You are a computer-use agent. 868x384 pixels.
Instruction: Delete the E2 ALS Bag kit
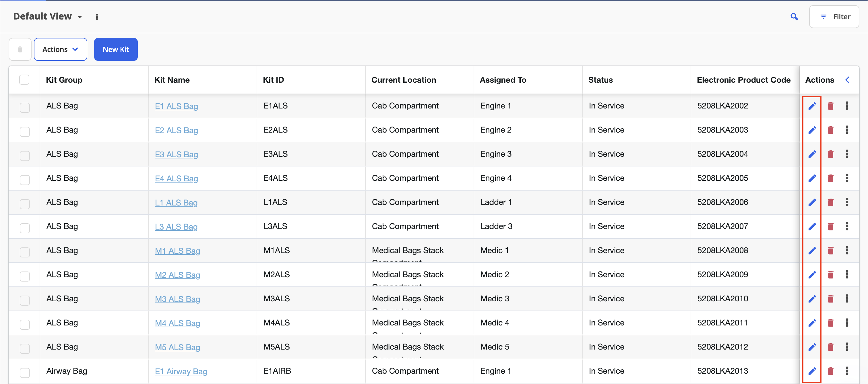click(830, 130)
